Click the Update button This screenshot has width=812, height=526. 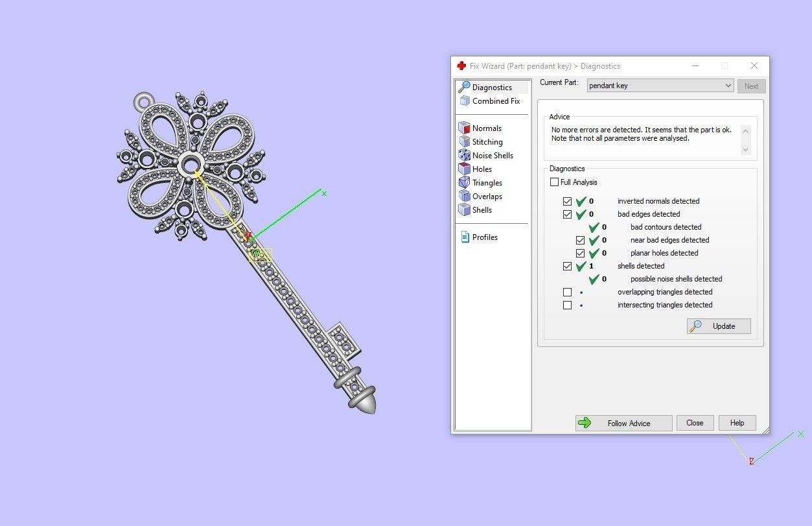[719, 326]
